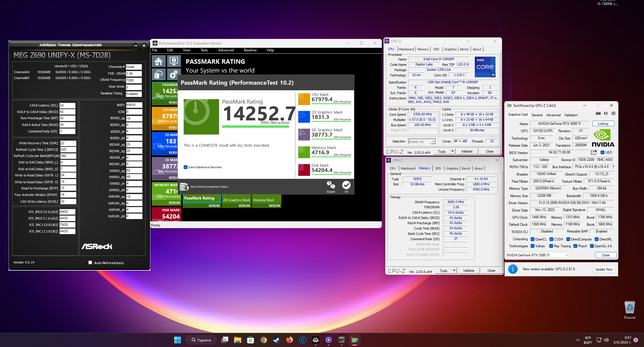
Task: Open Validation tab in GPU-Z
Action: 571,115
